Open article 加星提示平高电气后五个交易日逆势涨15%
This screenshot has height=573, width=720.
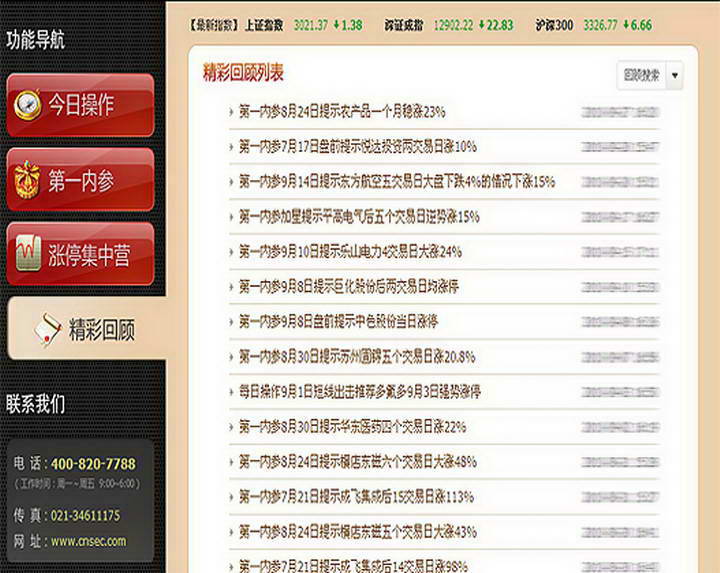click(x=359, y=217)
